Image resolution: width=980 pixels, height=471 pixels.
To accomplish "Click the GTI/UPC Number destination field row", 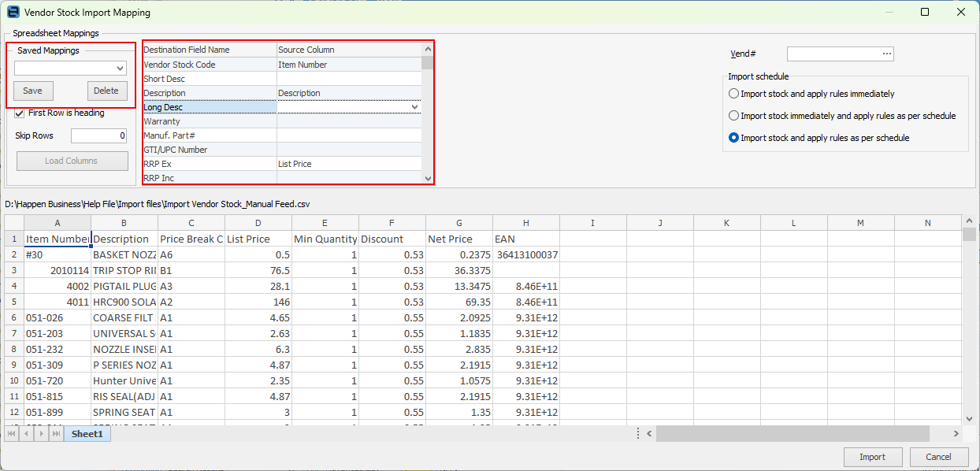I will pos(210,150).
